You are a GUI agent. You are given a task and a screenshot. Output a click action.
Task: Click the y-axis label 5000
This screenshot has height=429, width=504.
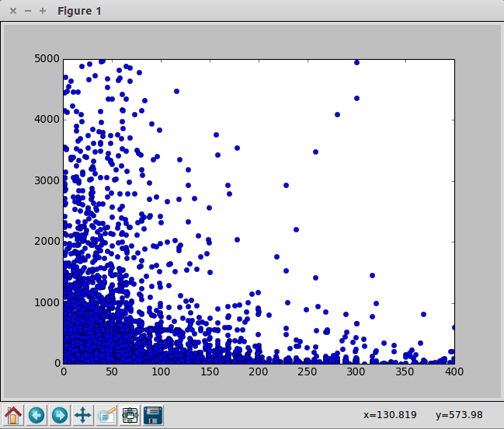click(x=47, y=59)
